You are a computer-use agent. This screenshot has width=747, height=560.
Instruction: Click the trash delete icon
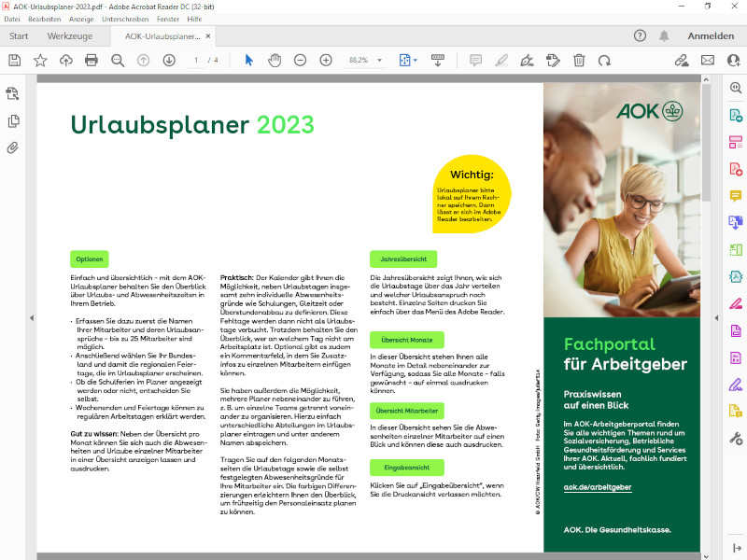click(579, 61)
